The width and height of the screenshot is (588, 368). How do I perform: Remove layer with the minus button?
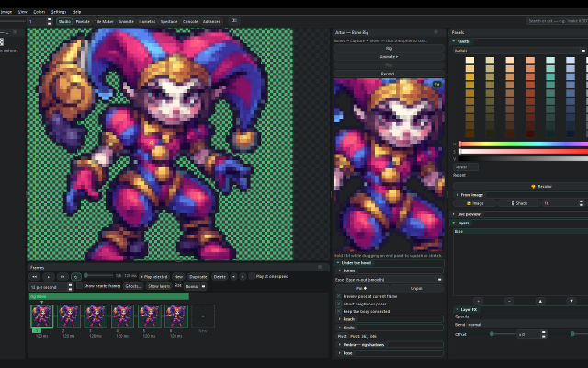point(509,301)
